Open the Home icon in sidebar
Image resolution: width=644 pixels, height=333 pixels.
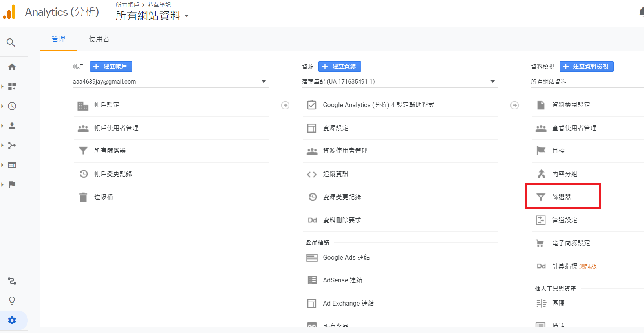pos(12,67)
